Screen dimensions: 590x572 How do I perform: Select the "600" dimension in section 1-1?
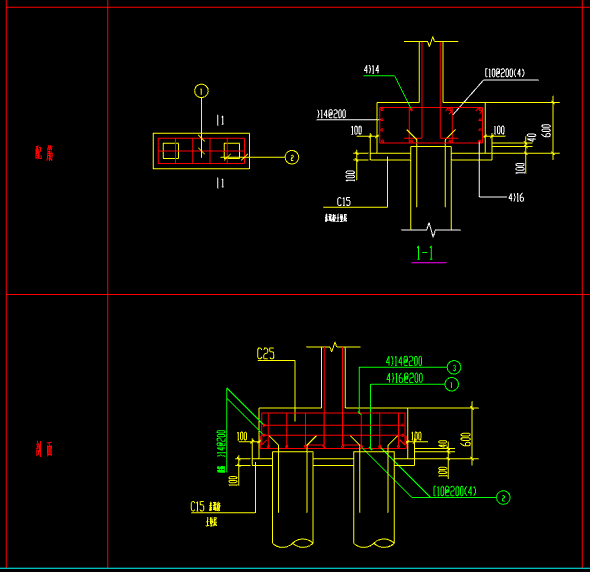[x=547, y=131]
